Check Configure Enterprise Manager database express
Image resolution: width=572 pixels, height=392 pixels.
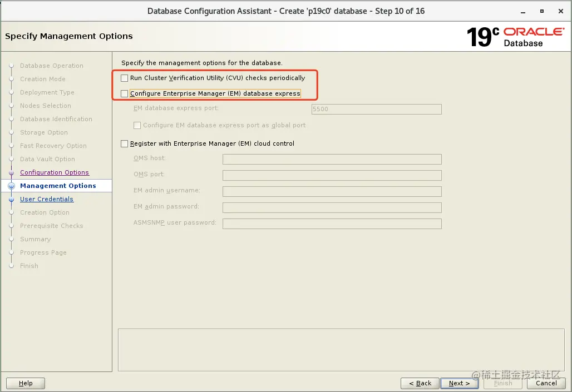pos(125,94)
